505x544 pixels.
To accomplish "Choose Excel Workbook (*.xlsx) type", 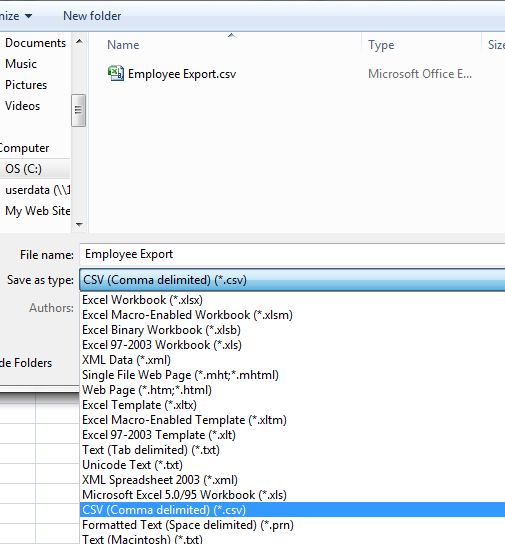I will pyautogui.click(x=292, y=300).
